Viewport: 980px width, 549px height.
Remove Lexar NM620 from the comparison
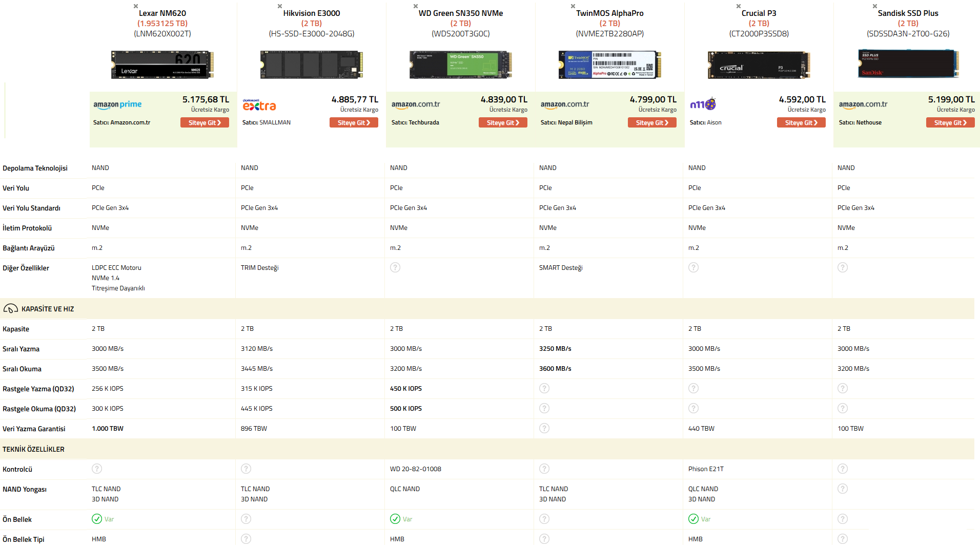tap(136, 6)
